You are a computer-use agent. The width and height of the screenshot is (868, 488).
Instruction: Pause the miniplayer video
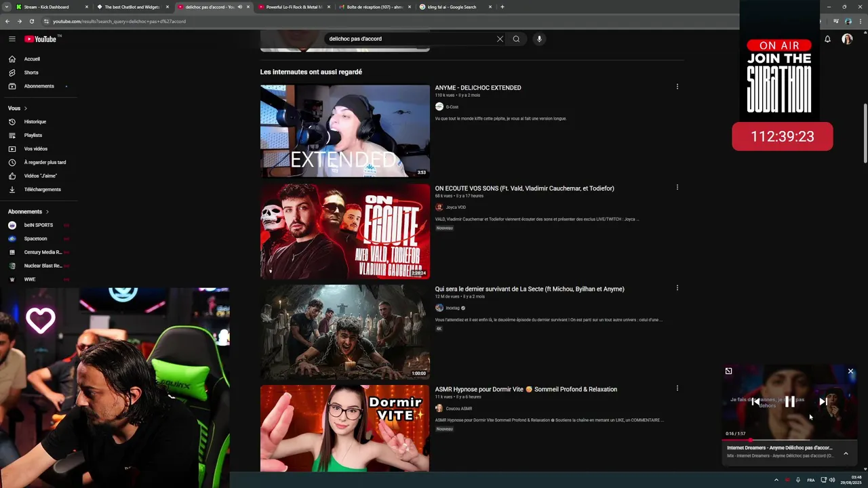click(789, 402)
